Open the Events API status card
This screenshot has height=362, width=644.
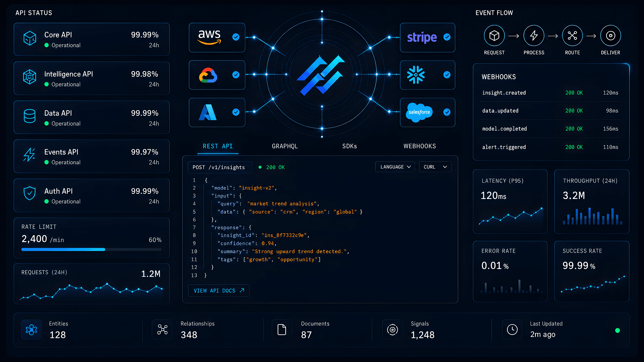coord(92,156)
